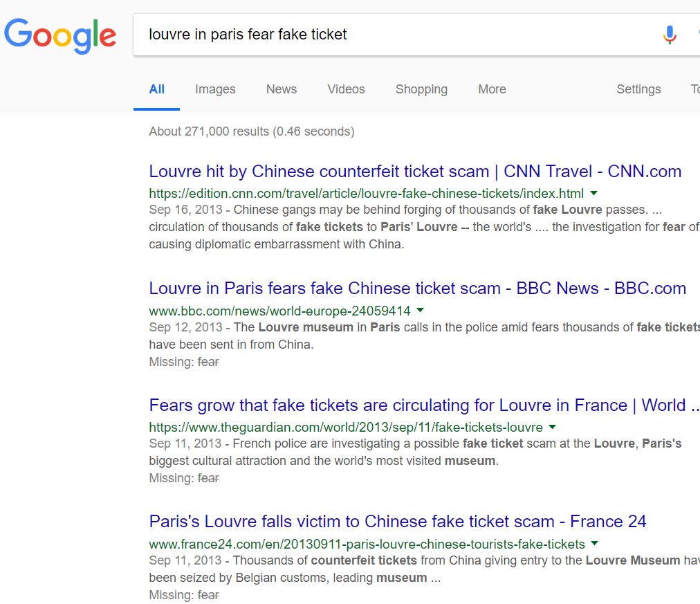Open CNN Travel counterfeit ticket scam result
Image resolution: width=700 pixels, height=604 pixels.
[415, 172]
